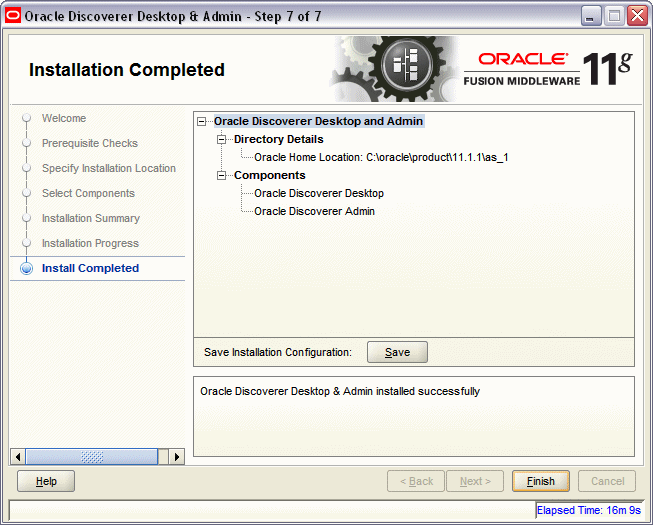Screen dimensions: 653x525
Task: Click the installed successfully message text
Action: [340, 391]
